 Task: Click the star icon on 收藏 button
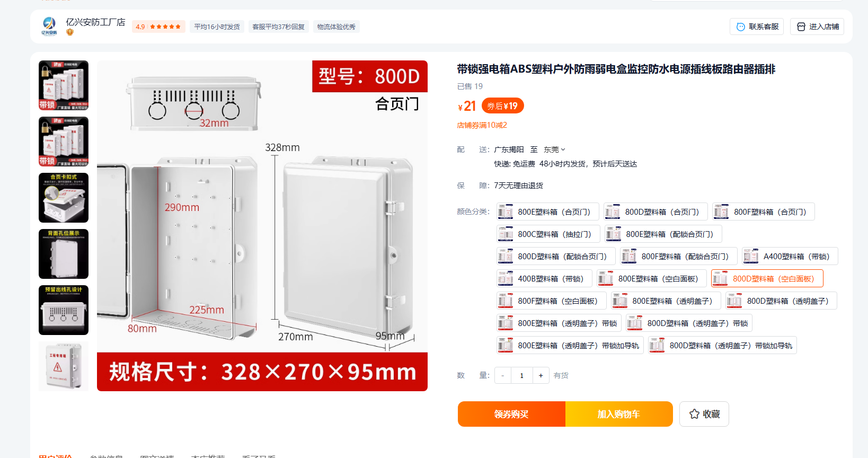tap(694, 414)
